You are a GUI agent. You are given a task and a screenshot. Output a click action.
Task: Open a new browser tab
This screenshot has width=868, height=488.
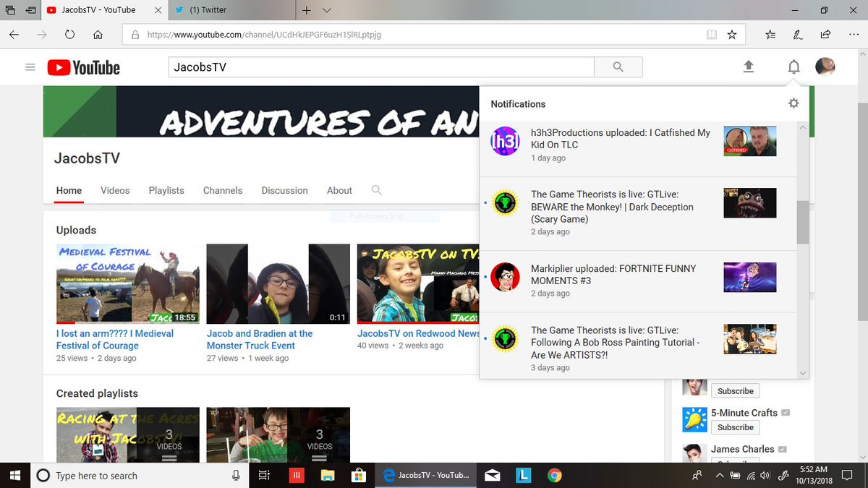307,10
